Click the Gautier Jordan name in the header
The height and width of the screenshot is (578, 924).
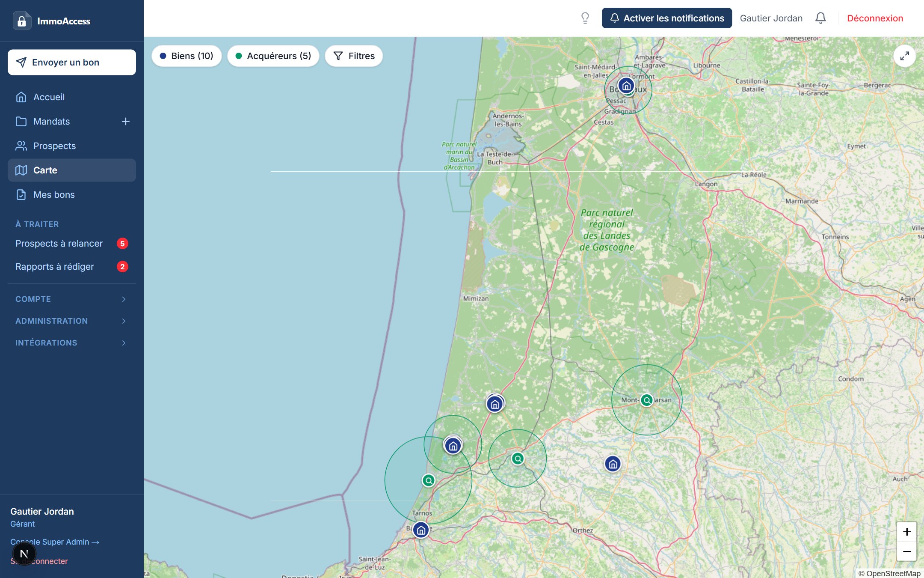771,18
